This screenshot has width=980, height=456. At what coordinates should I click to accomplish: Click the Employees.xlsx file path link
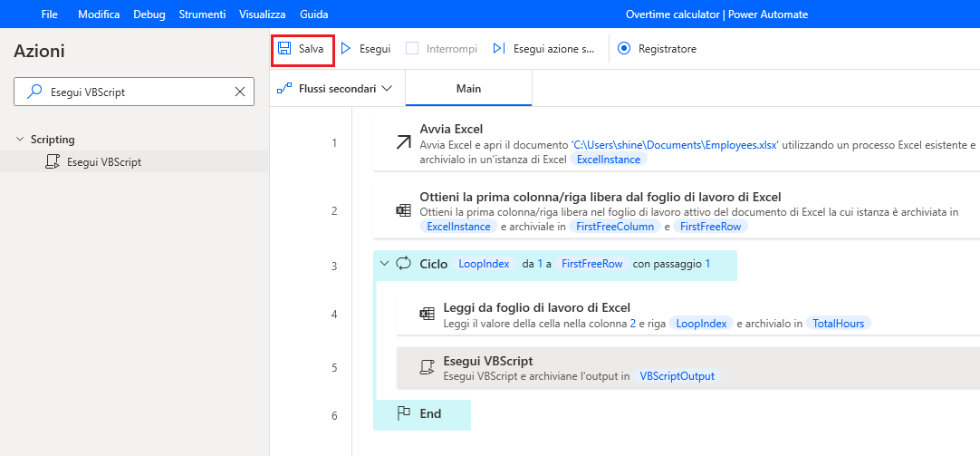675,145
